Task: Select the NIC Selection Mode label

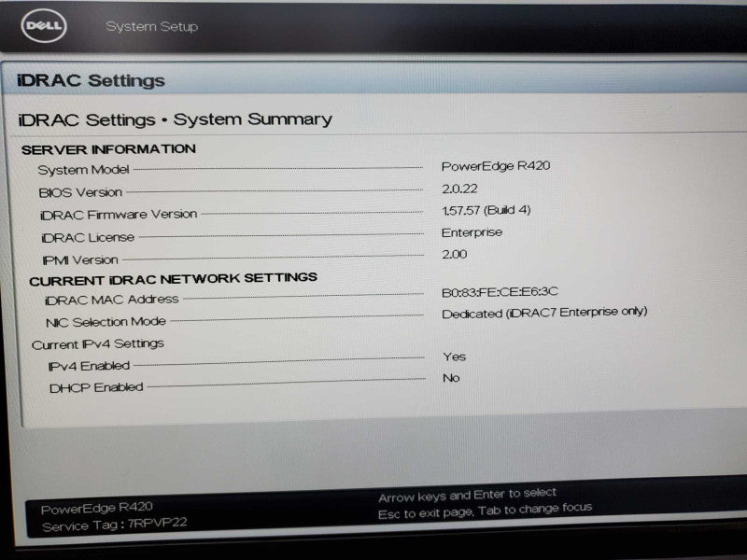Action: (106, 322)
